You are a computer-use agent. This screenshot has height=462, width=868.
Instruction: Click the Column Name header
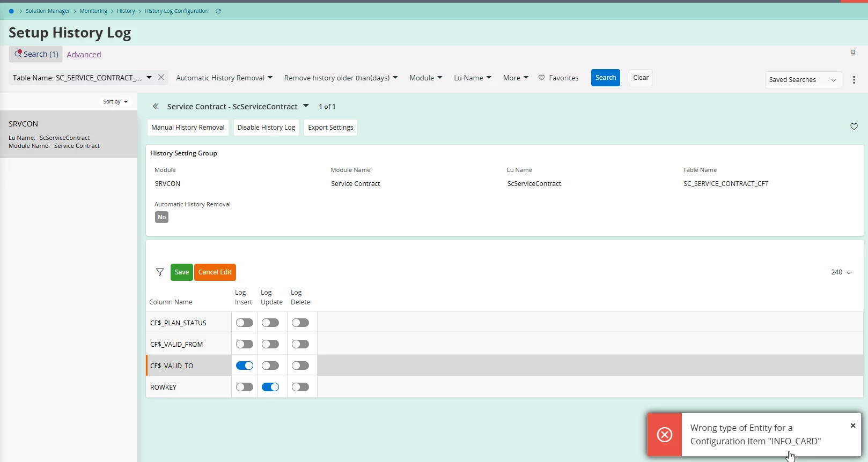[x=171, y=302]
